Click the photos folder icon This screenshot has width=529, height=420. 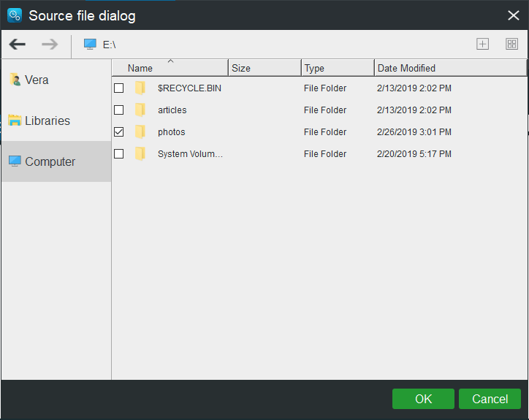click(x=140, y=132)
